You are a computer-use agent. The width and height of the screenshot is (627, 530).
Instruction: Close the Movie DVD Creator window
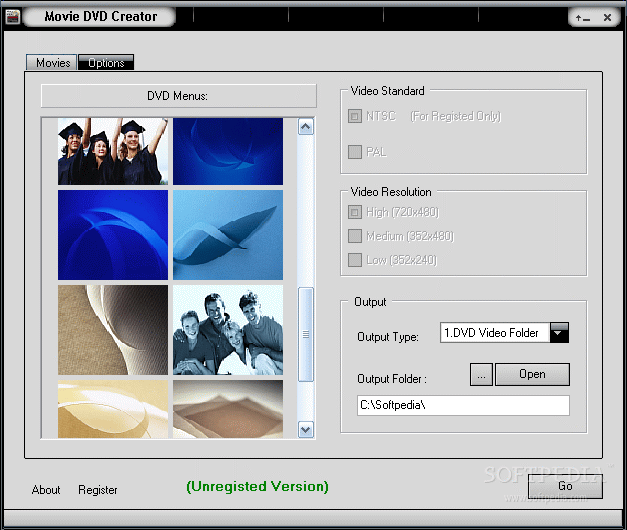pos(607,18)
